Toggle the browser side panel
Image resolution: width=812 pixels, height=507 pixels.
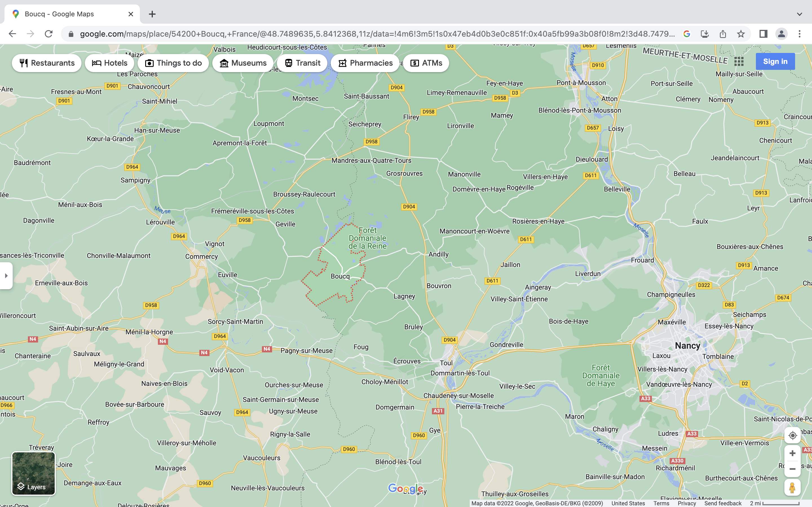(763, 34)
